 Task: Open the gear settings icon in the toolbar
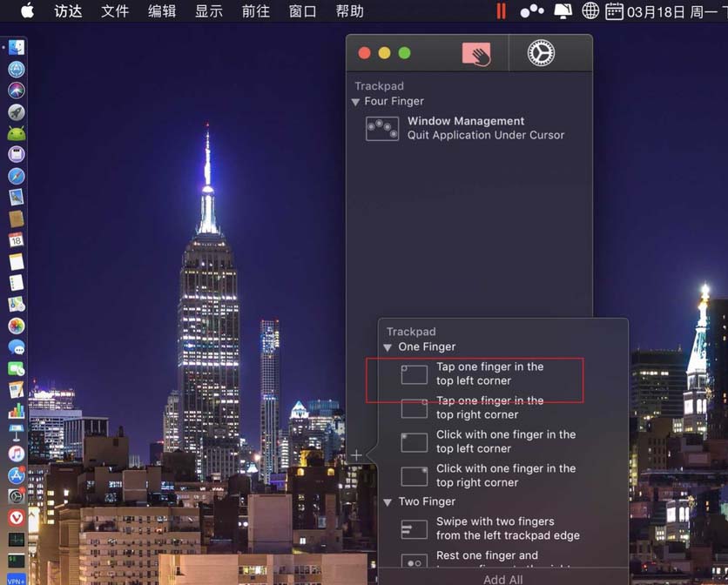543,52
